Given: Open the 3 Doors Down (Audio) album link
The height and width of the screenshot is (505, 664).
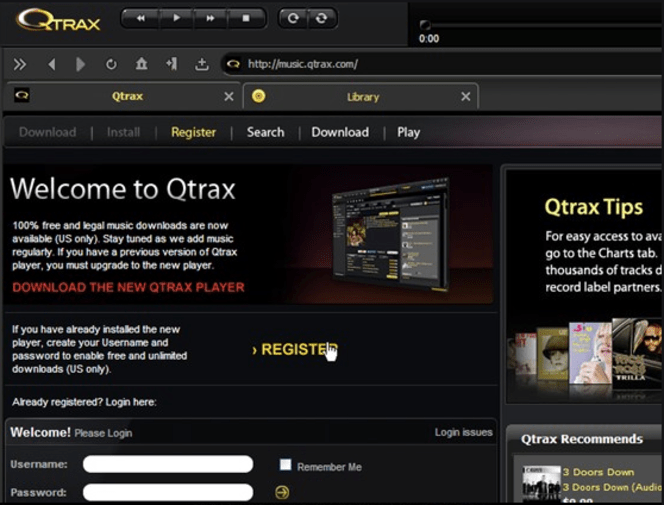Looking at the screenshot, I should click(611, 487).
